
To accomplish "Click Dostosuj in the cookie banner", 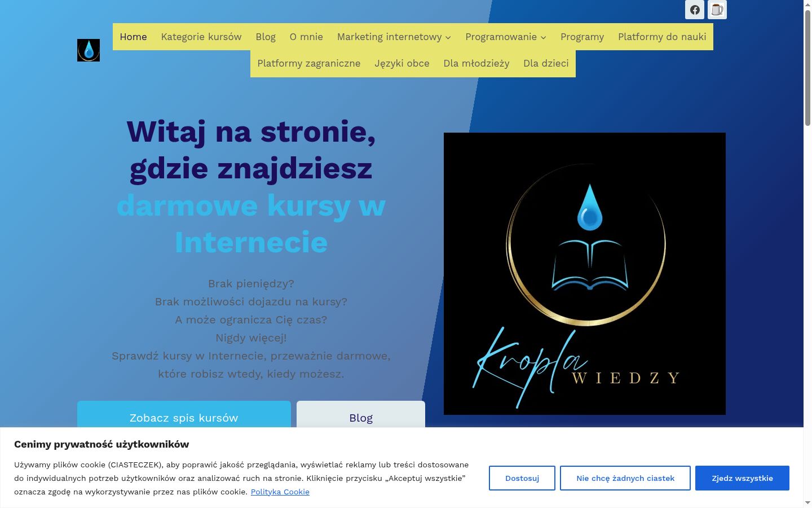I will pos(522,478).
